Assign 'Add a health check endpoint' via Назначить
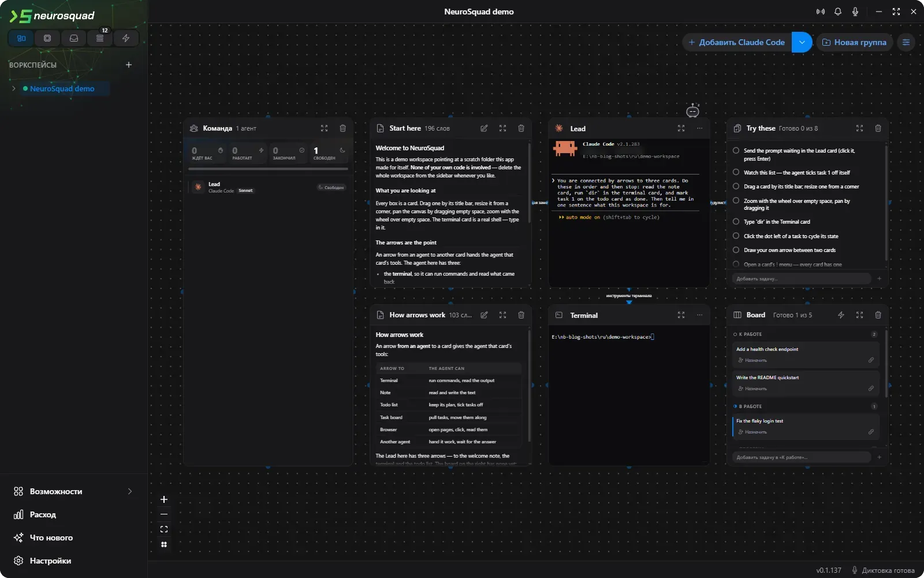924x578 pixels. [x=752, y=360]
